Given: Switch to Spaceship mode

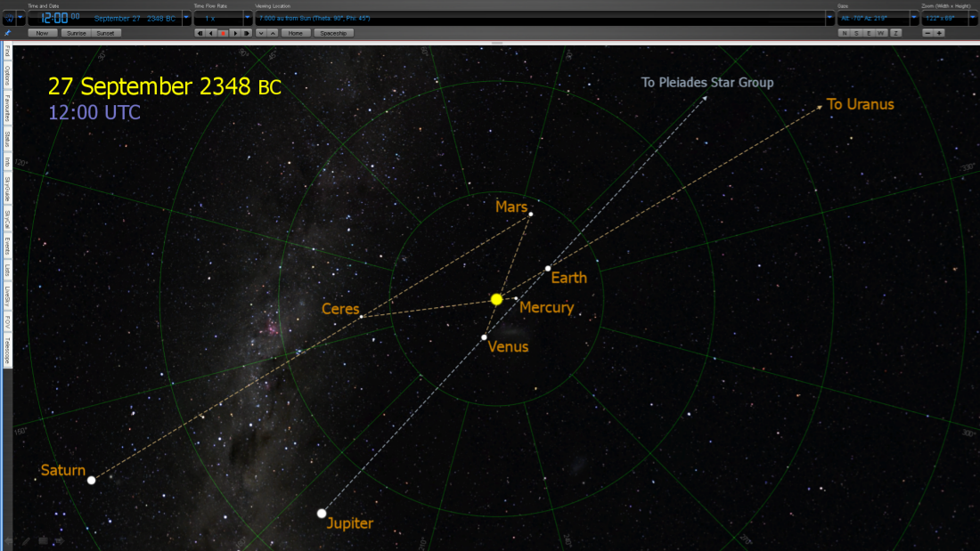Looking at the screenshot, I should tap(334, 33).
